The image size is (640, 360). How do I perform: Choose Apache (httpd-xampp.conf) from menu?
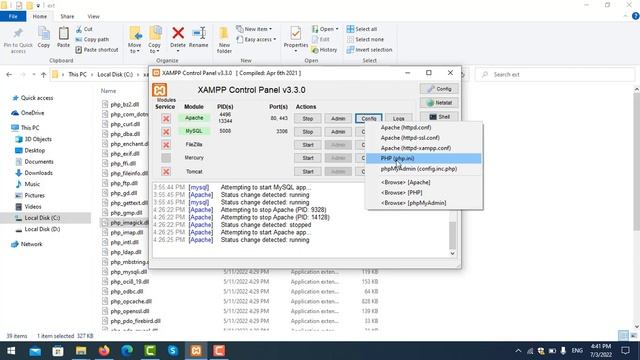424,148
